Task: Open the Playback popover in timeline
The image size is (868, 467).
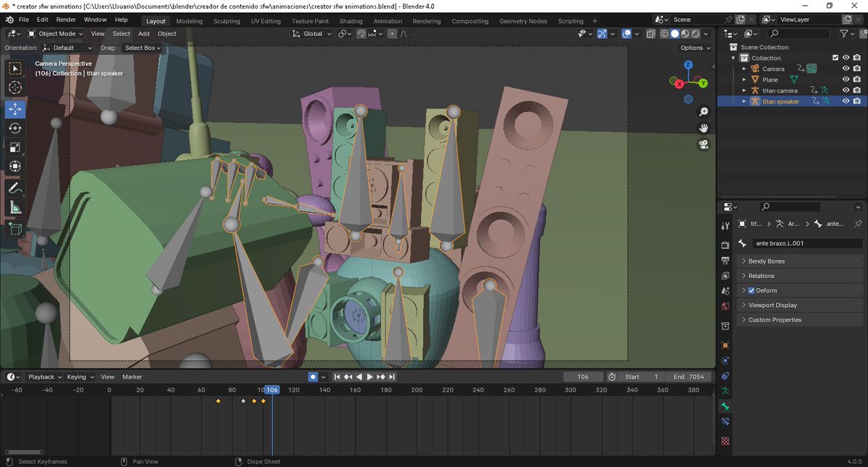Action: click(44, 376)
